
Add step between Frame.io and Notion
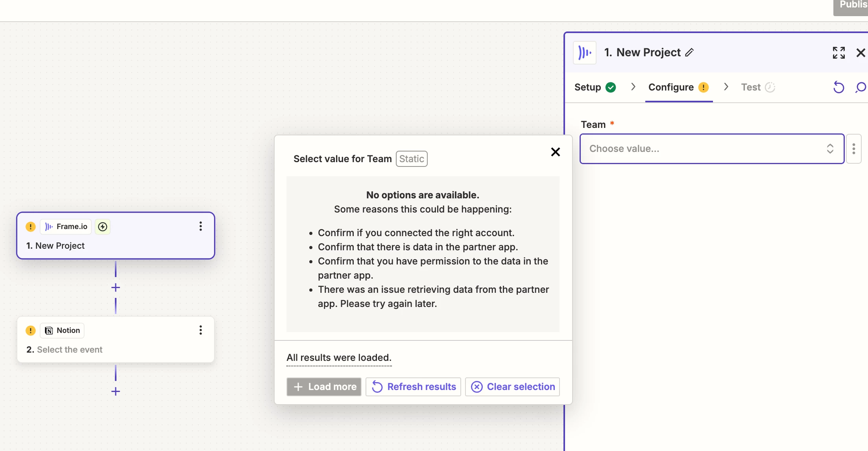(116, 287)
